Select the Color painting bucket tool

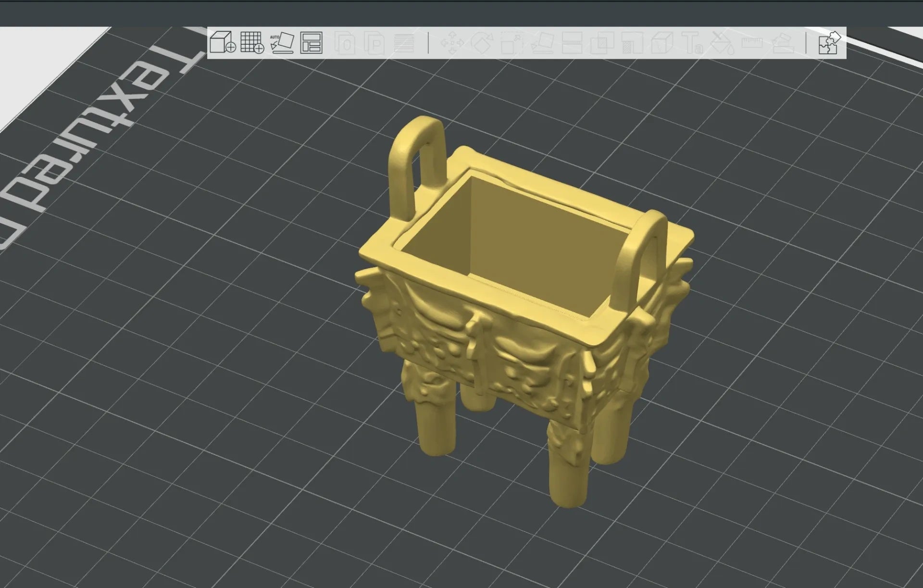pyautogui.click(x=722, y=43)
